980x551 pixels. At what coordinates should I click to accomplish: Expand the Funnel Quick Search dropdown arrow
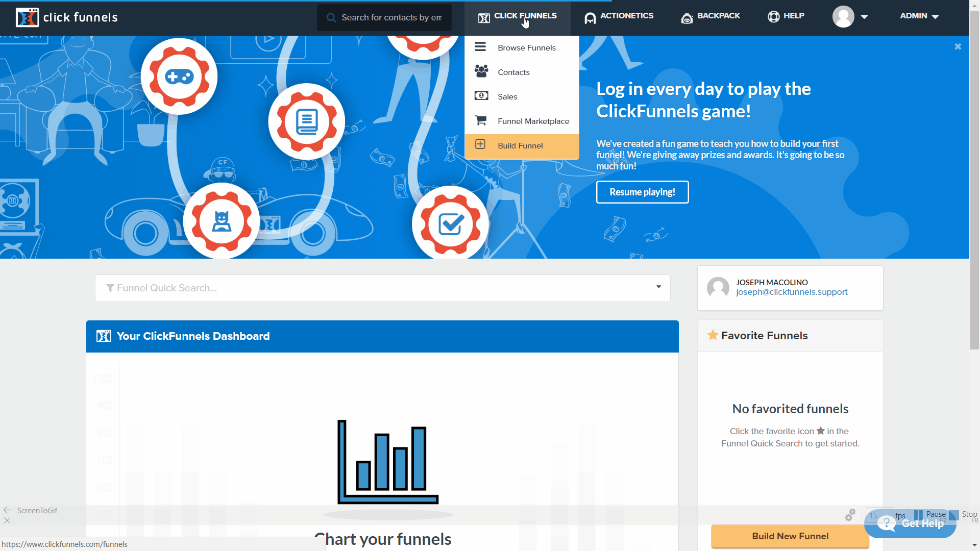[658, 287]
